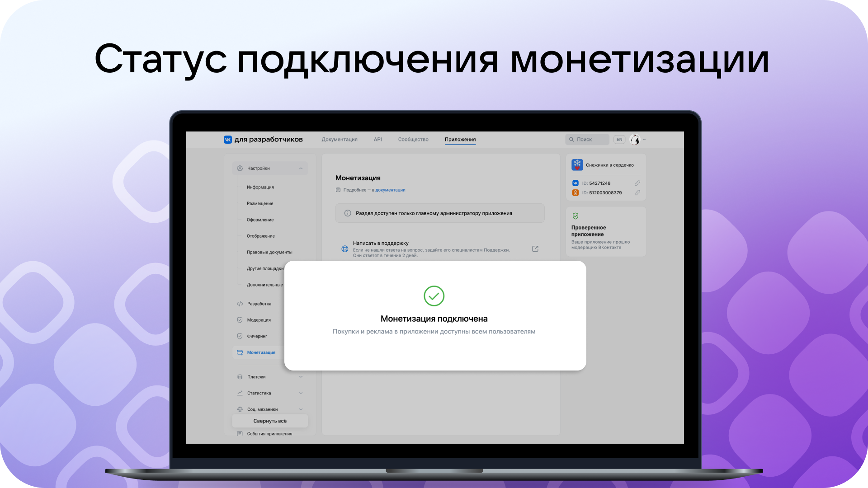Click the user avatar icon
This screenshot has height=488, width=868.
(x=635, y=140)
